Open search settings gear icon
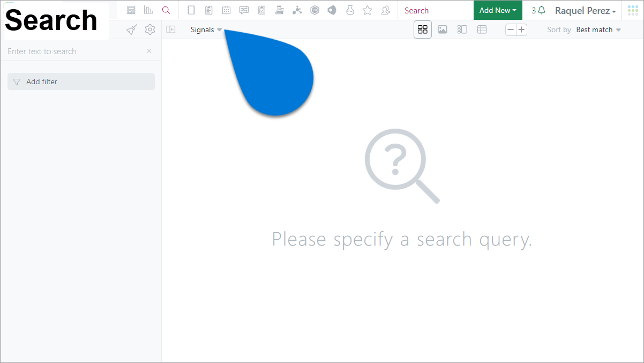This screenshot has height=363, width=644. tap(150, 29)
